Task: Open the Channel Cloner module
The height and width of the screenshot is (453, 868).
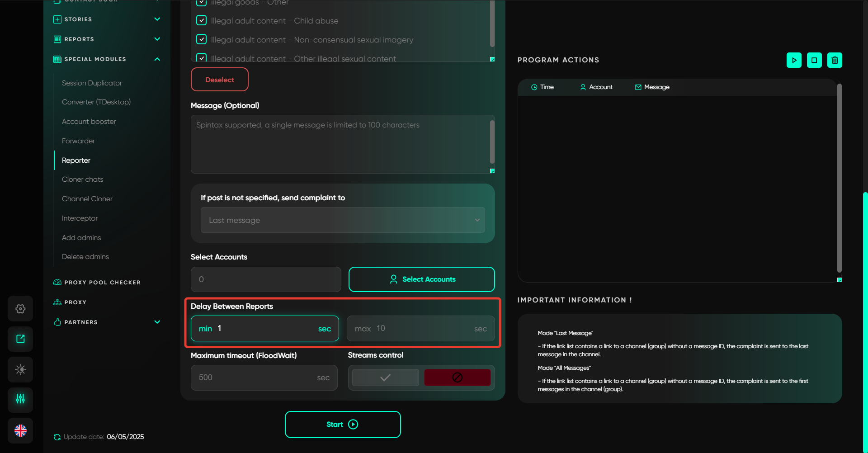Action: pos(87,199)
